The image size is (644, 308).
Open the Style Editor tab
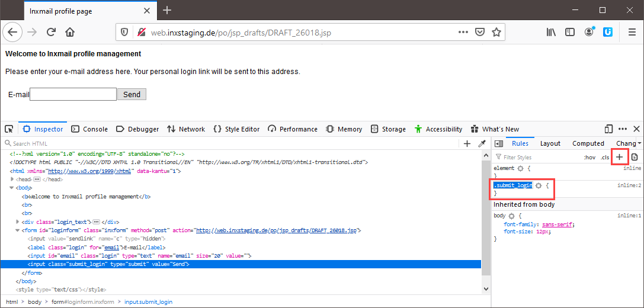(x=236, y=129)
